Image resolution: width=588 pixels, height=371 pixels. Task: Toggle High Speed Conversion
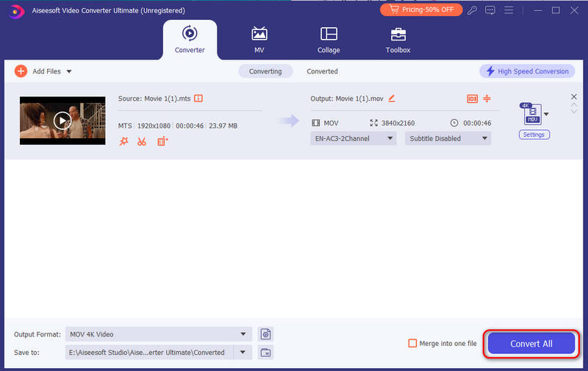click(x=527, y=71)
